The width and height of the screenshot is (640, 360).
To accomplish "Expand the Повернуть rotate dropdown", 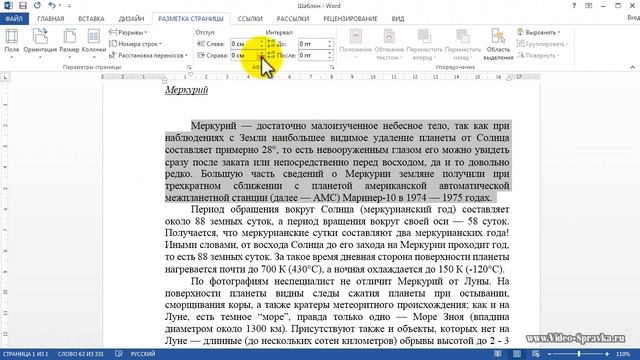I will tap(539, 55).
